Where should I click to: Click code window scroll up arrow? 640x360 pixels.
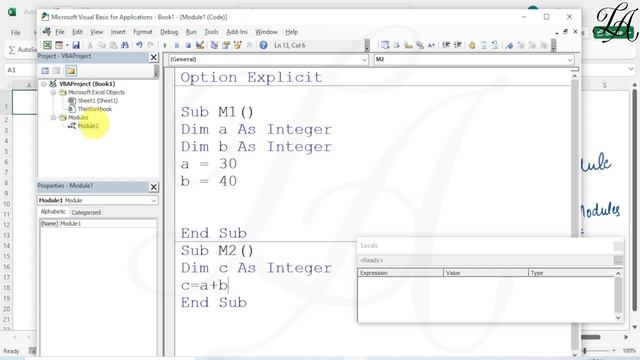tap(574, 76)
